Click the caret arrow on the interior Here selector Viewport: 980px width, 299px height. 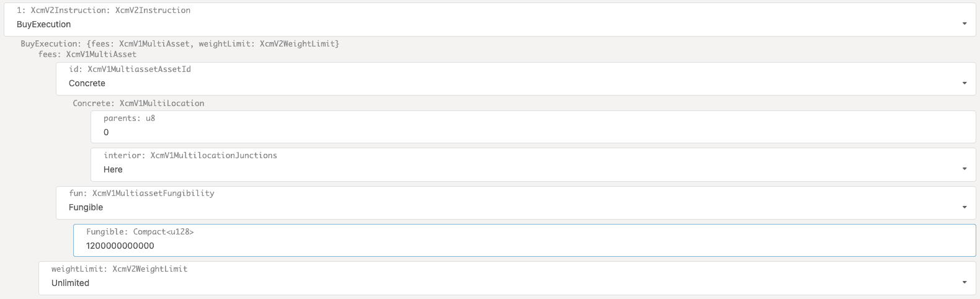point(964,169)
